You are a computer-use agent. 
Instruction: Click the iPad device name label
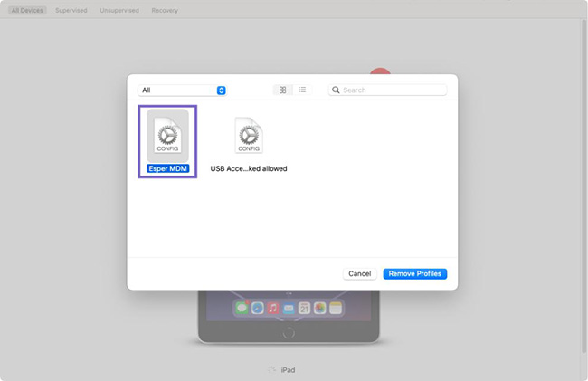pyautogui.click(x=288, y=370)
